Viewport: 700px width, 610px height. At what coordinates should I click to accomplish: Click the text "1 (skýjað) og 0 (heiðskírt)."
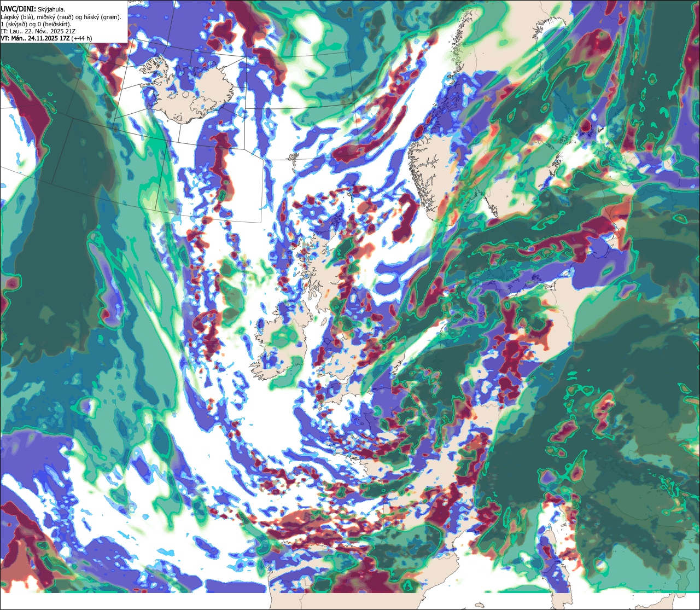36,24
